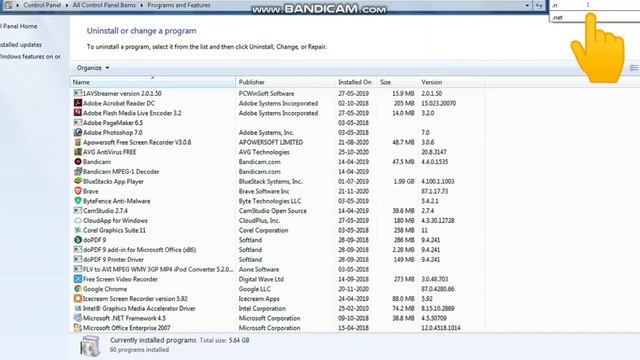Select Apowersoft Free Screen Recorder icon
Image resolution: width=640 pixels, height=360 pixels.
(x=78, y=142)
